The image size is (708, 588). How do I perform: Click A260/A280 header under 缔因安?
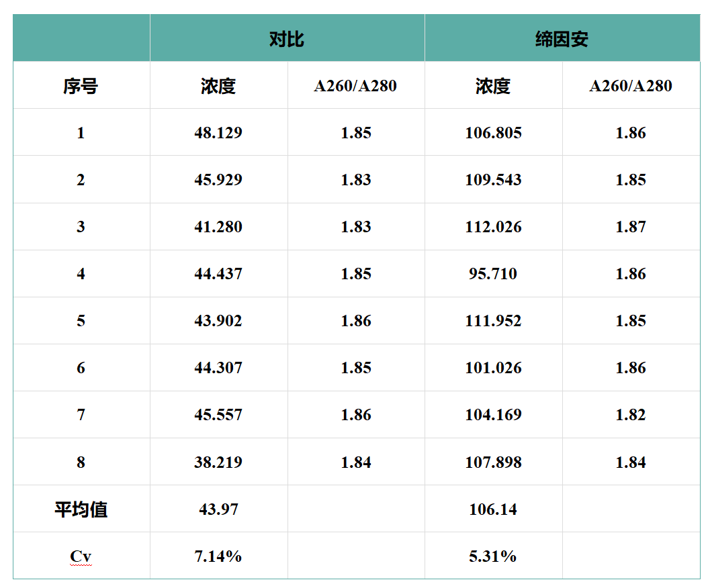click(631, 85)
